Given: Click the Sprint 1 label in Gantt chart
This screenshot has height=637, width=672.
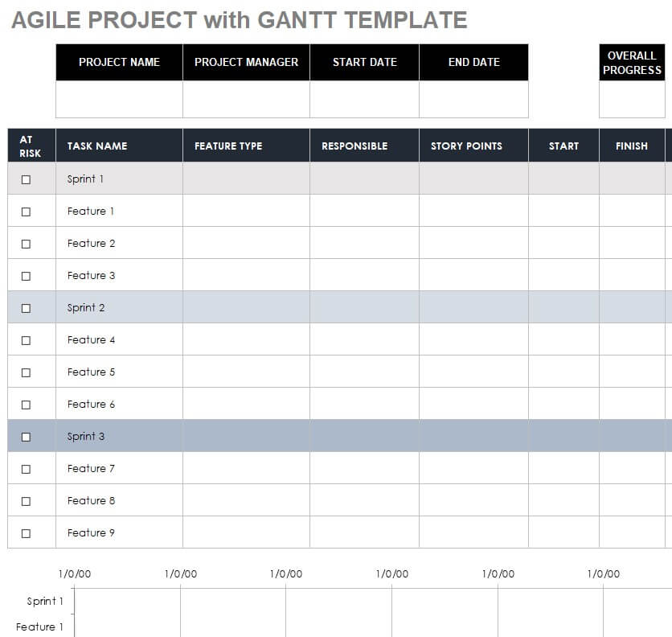Looking at the screenshot, I should click(x=44, y=601).
